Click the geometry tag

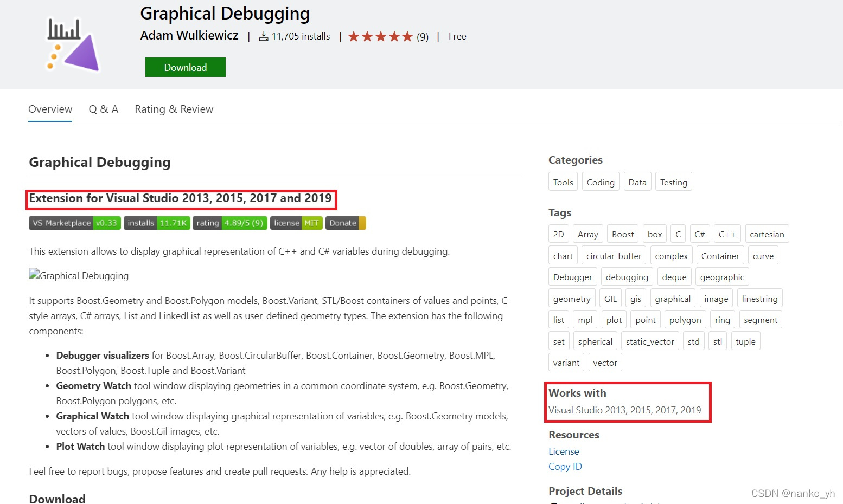tap(572, 299)
